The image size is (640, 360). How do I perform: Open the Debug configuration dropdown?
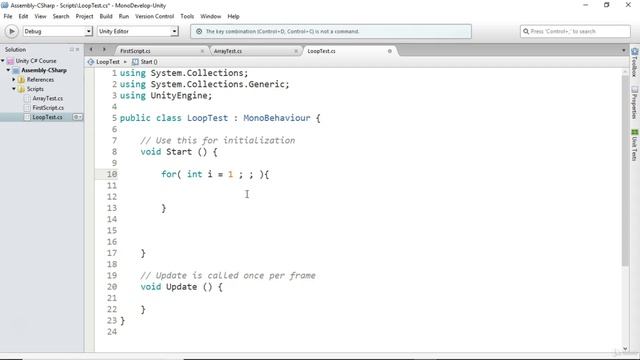tap(58, 31)
